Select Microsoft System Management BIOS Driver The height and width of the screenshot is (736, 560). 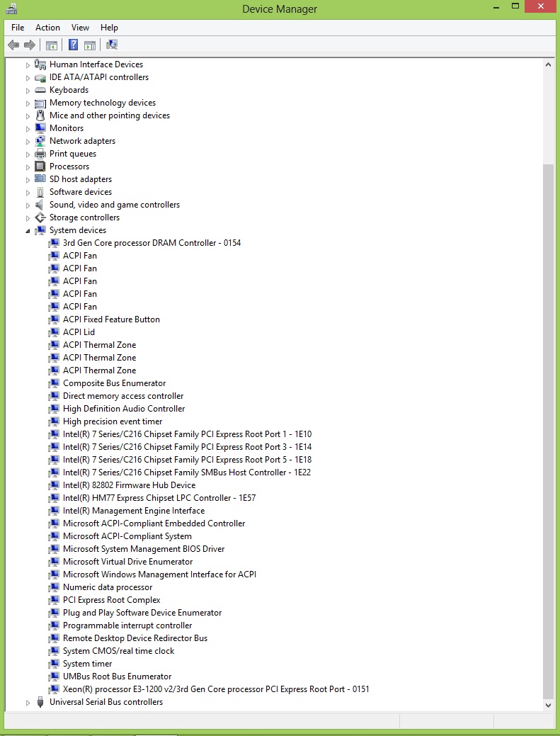[x=144, y=549]
